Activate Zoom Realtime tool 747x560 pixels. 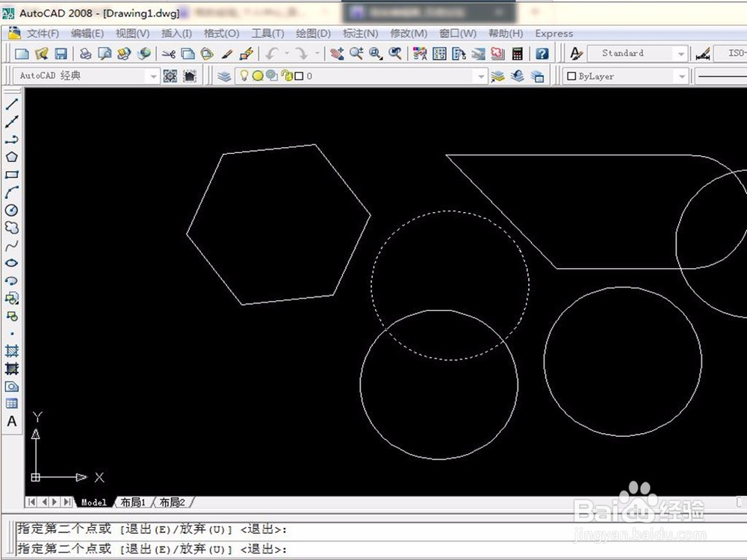[x=356, y=53]
